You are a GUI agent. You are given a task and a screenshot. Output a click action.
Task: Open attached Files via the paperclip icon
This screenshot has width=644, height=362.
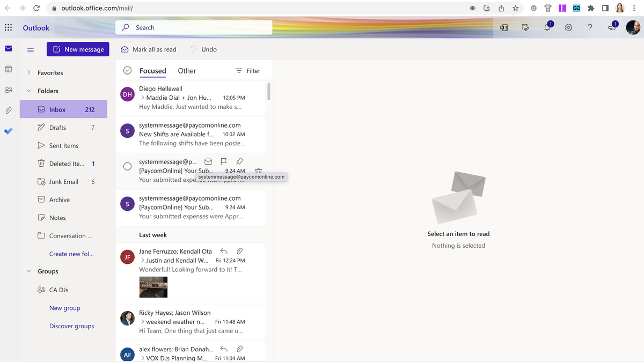(8, 109)
